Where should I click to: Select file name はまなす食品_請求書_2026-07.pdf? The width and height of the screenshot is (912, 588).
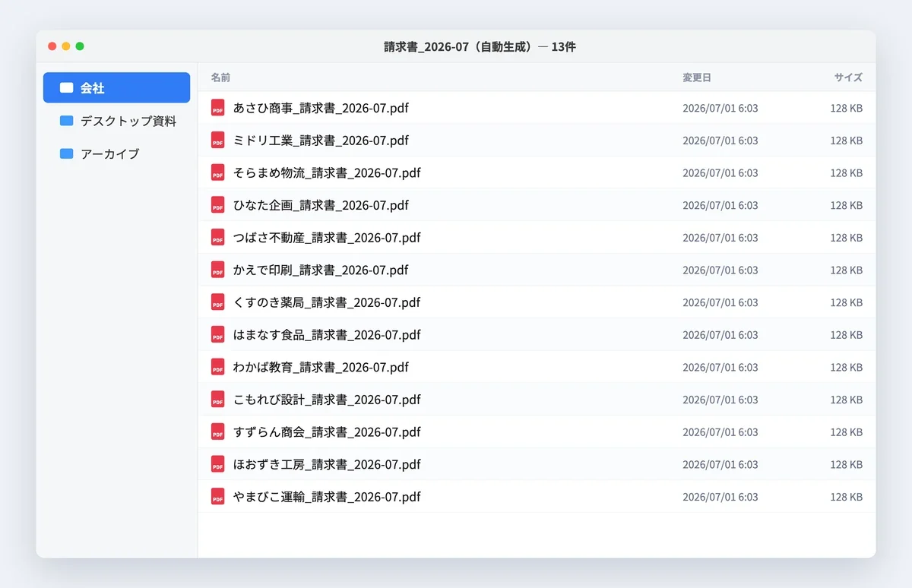pyautogui.click(x=327, y=335)
